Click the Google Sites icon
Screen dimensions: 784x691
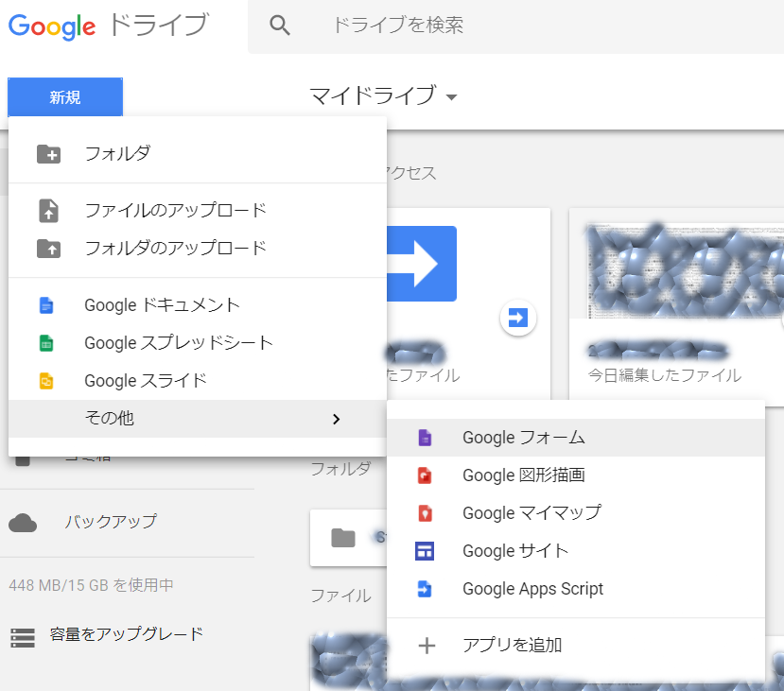pos(425,552)
